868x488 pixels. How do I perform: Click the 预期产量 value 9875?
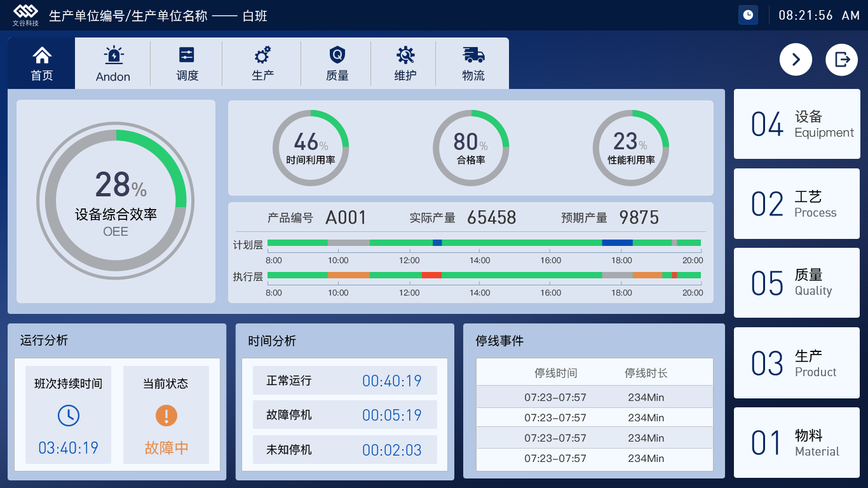(639, 218)
